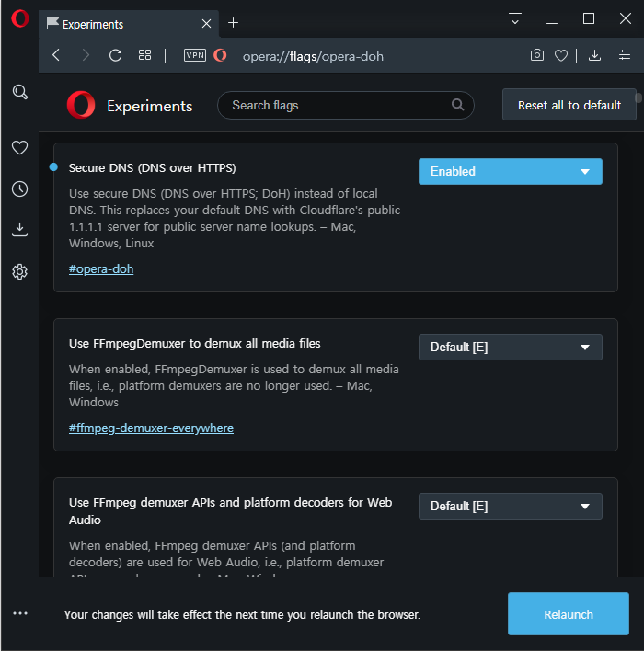This screenshot has height=651, width=644.
Task: Open sidebar search
Action: click(x=20, y=92)
